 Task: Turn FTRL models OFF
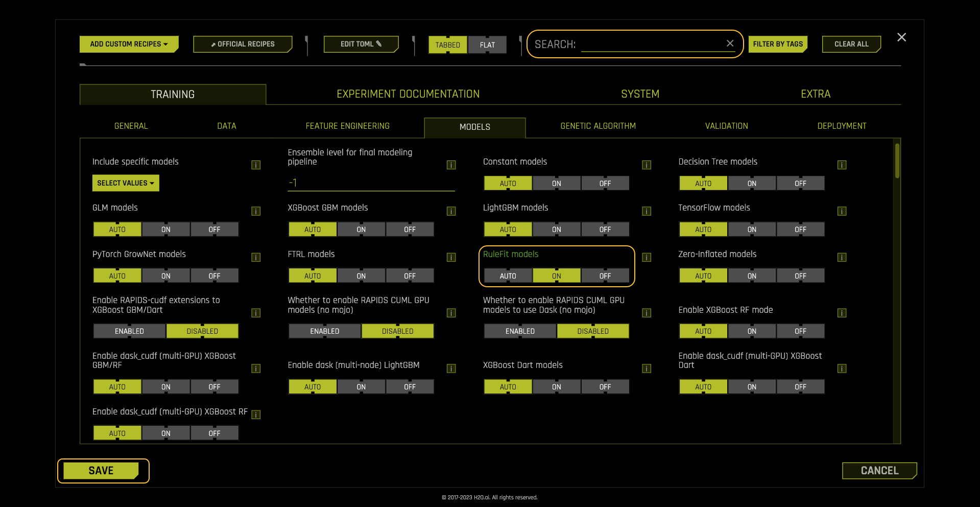(410, 275)
